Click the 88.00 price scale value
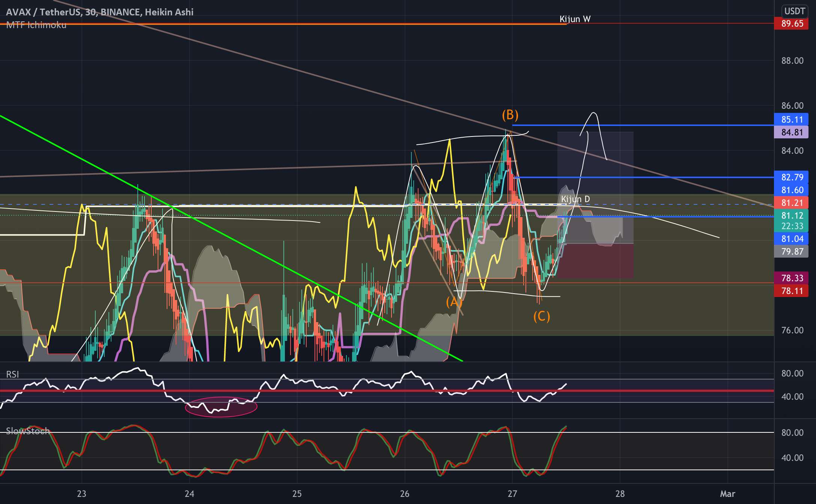This screenshot has height=504, width=816. 792,61
